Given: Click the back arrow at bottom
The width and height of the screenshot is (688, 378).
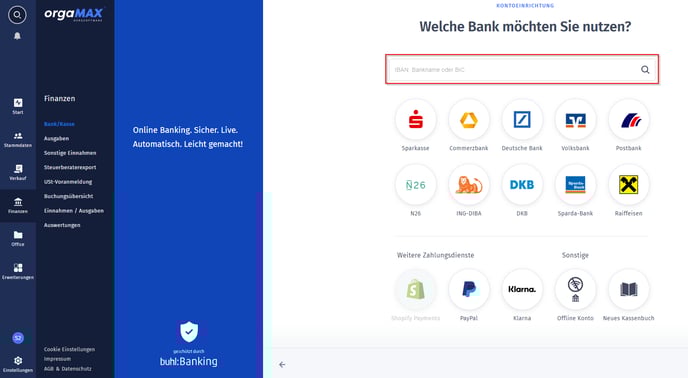Looking at the screenshot, I should click(282, 364).
